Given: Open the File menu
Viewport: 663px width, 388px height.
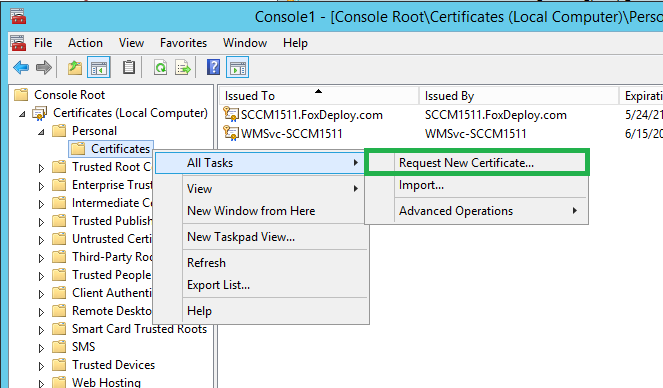Looking at the screenshot, I should point(43,43).
